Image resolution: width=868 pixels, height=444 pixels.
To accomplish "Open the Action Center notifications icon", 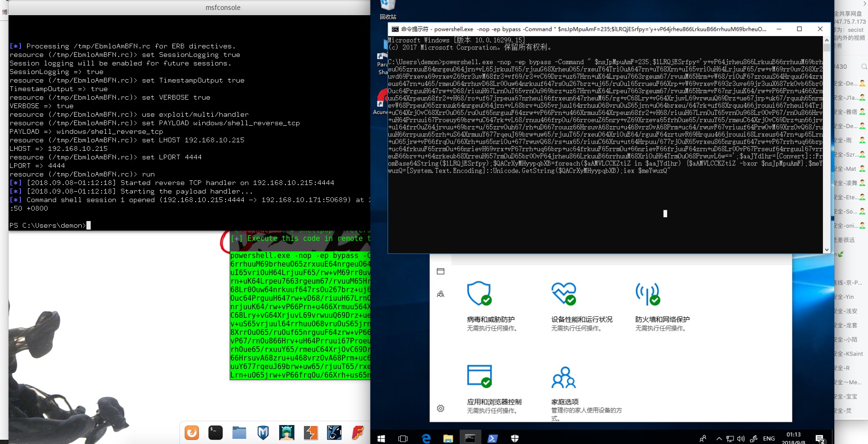I will point(820,438).
